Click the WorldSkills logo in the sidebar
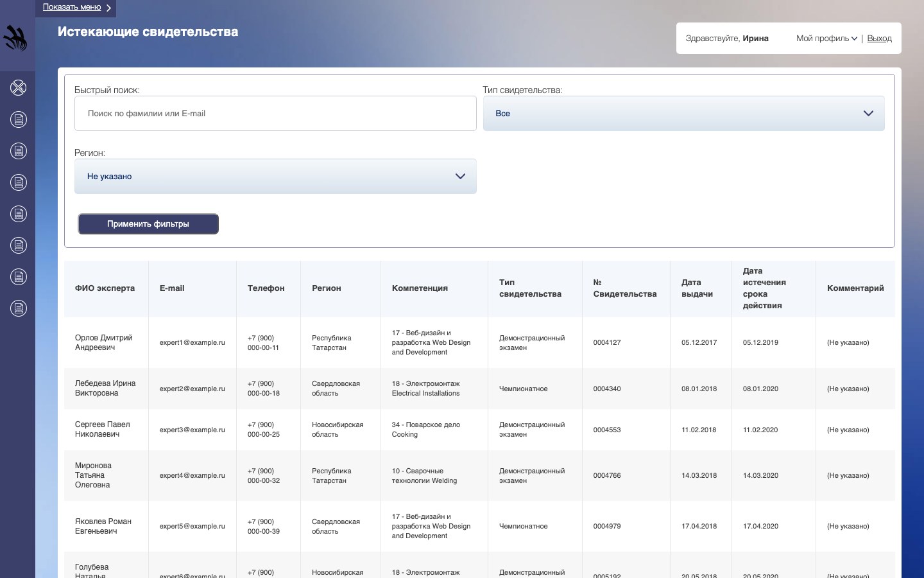The height and width of the screenshot is (578, 924). tap(15, 38)
